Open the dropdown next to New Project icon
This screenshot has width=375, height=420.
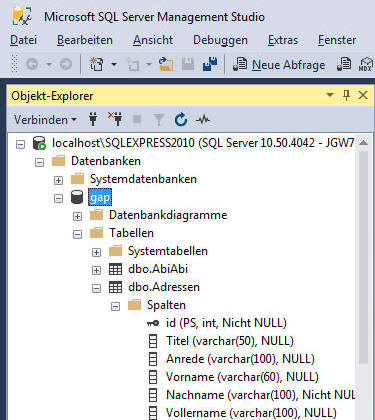click(x=114, y=64)
